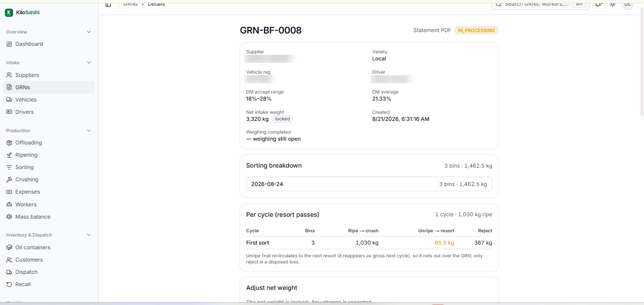
Task: Click the search GRNs field
Action: click(540, 5)
